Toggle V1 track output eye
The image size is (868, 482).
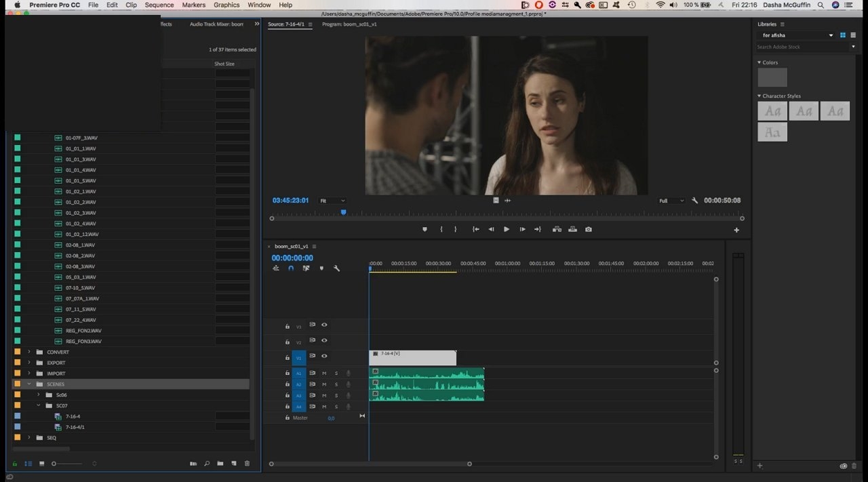pos(324,356)
